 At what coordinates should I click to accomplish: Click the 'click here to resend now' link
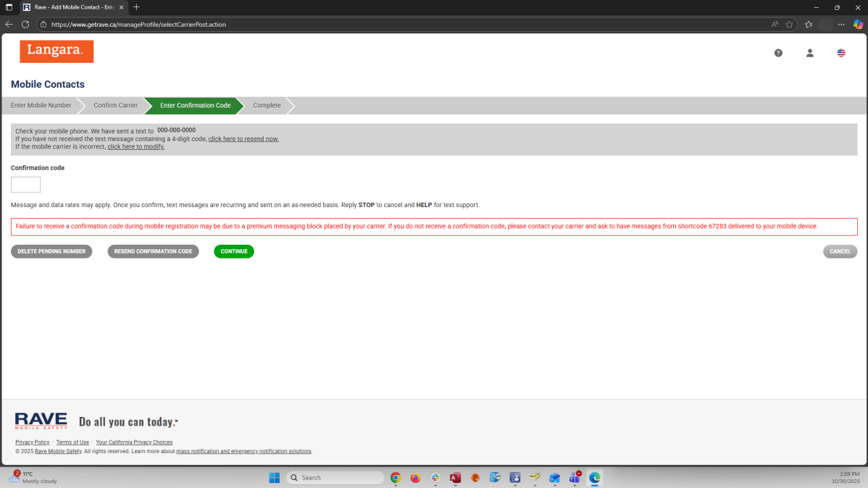pyautogui.click(x=243, y=139)
